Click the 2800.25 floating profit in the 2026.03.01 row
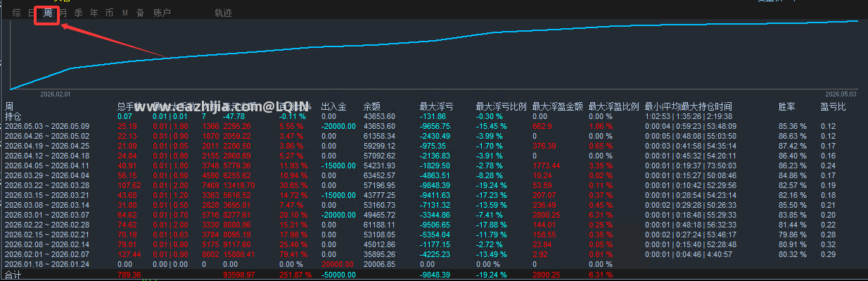This screenshot has height=281, width=868. (547, 215)
